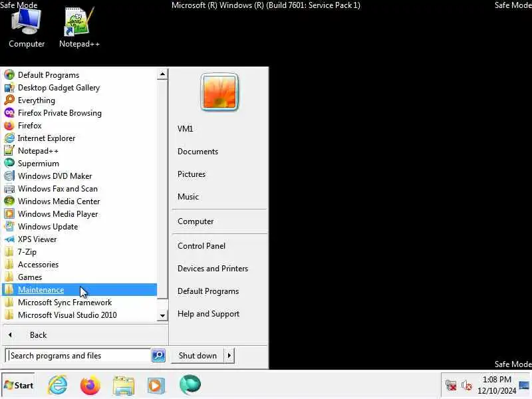Click the muted volume tray icon
532x399 pixels.
pos(467,385)
